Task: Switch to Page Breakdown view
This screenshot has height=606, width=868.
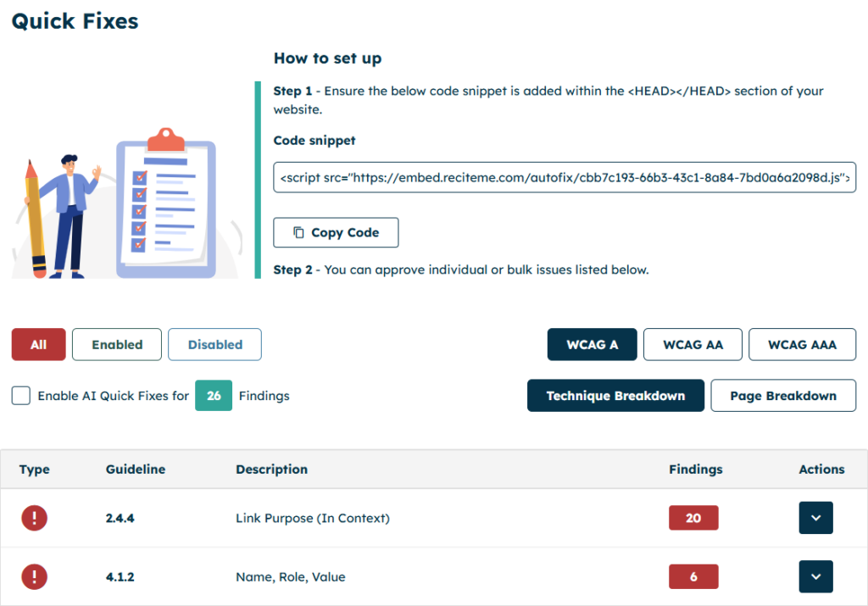Action: (782, 396)
